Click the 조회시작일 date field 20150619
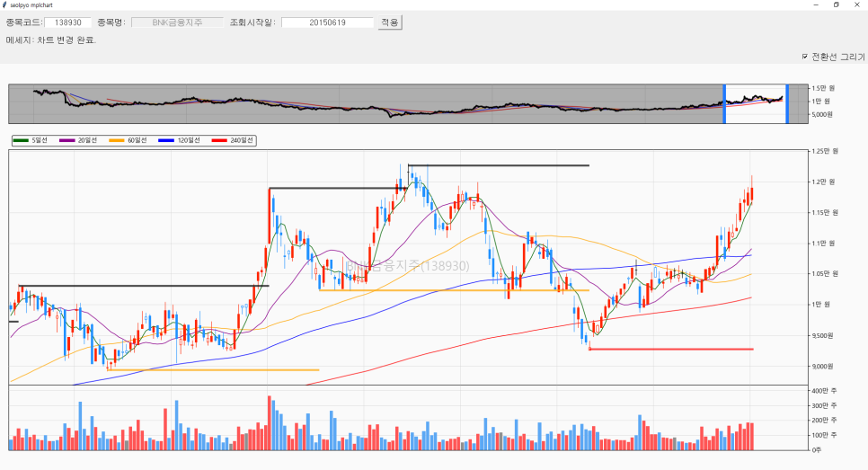Image resolution: width=868 pixels, height=470 pixels. [327, 22]
